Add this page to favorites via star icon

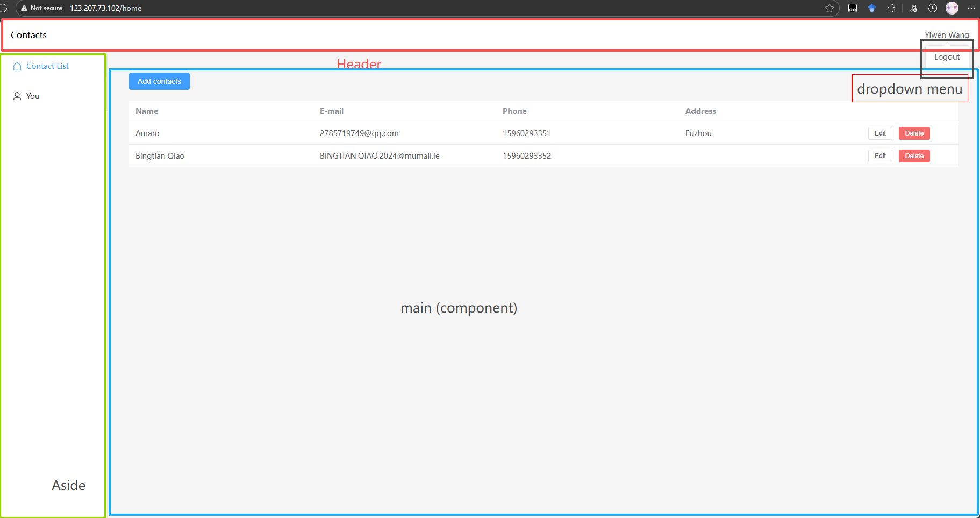pos(829,8)
